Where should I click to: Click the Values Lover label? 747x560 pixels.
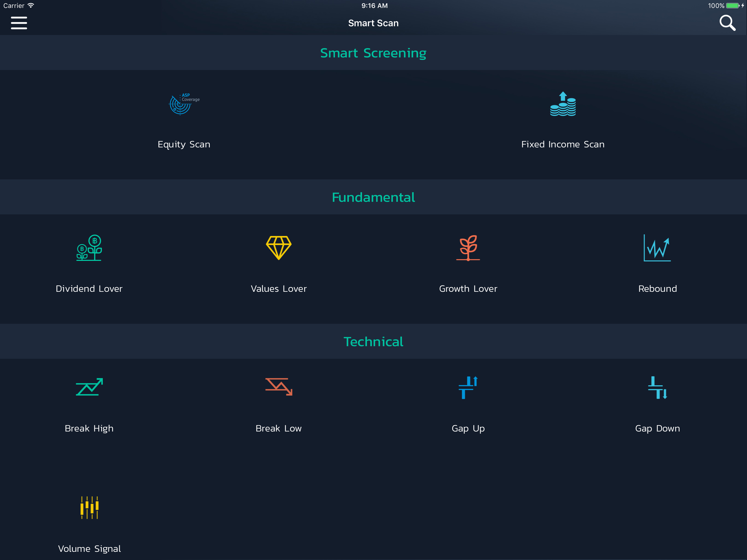(x=279, y=288)
